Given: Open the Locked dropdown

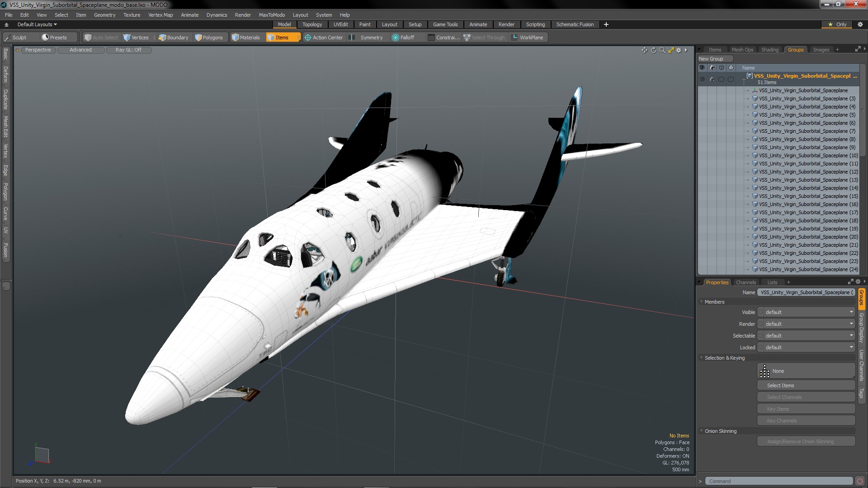Looking at the screenshot, I should [x=806, y=347].
